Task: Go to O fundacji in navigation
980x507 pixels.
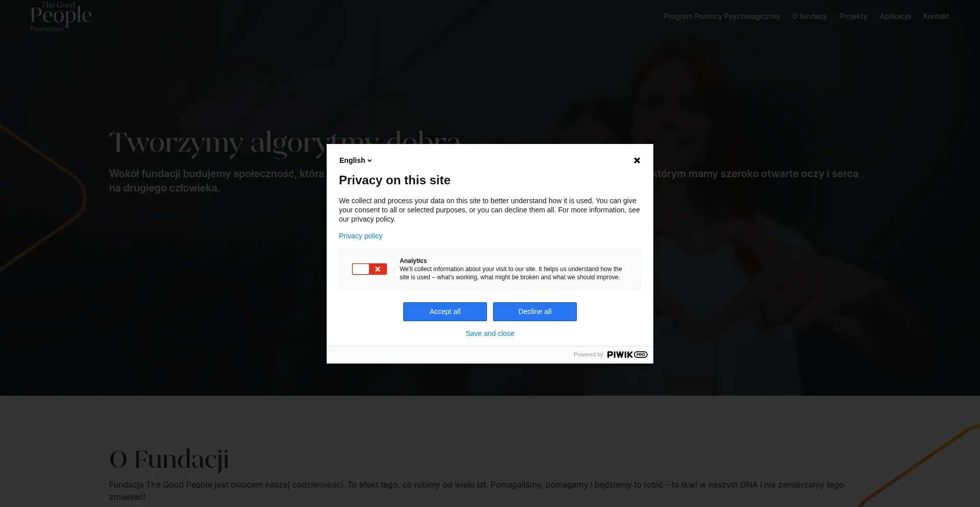Action: [809, 16]
